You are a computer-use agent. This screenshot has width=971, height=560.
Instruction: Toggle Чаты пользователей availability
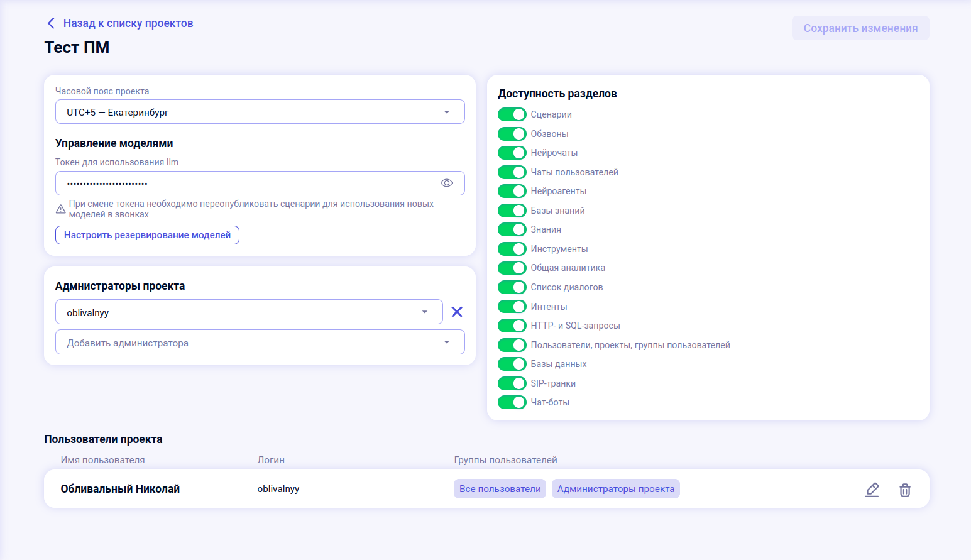pos(512,172)
